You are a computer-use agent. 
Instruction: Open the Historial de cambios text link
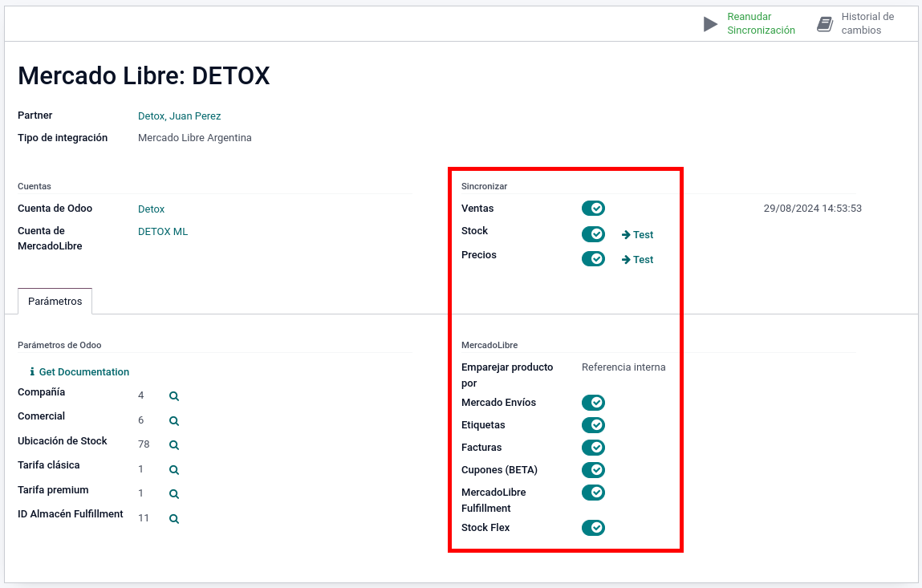coord(867,23)
